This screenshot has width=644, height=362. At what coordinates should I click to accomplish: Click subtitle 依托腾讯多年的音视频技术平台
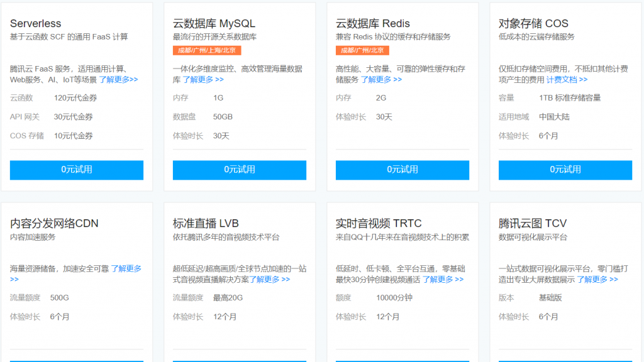[226, 237]
